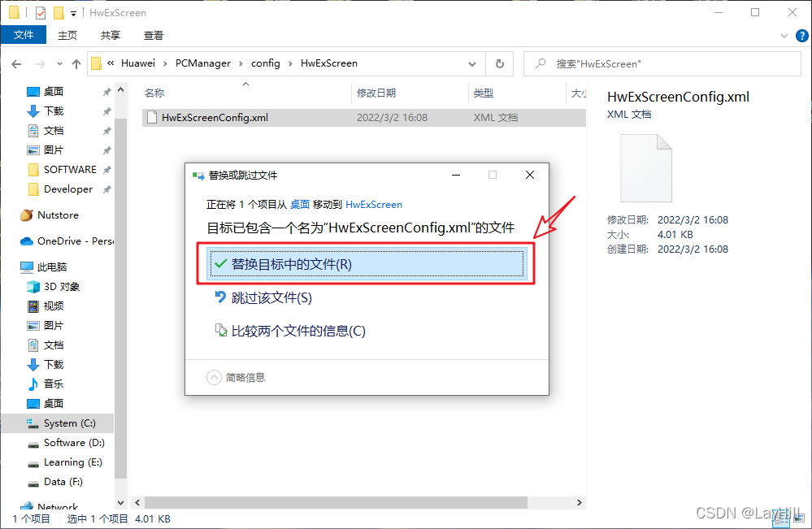Click the HwExScreen destination link in dialog

(x=374, y=205)
